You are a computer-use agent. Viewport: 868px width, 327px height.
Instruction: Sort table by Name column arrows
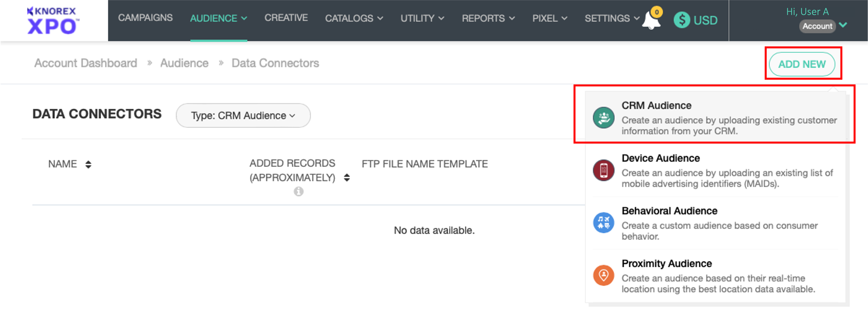click(x=88, y=164)
